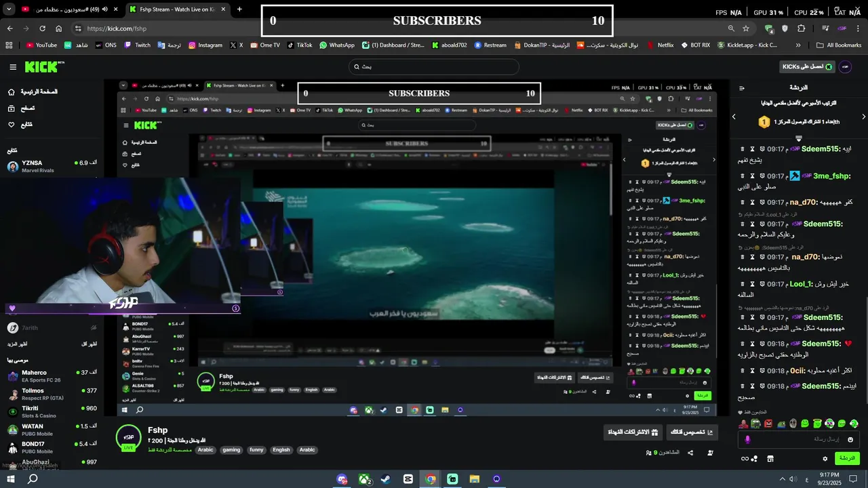Screen dimensions: 868x488
Task: Bookmark this page with star icon
Action: [746, 28]
